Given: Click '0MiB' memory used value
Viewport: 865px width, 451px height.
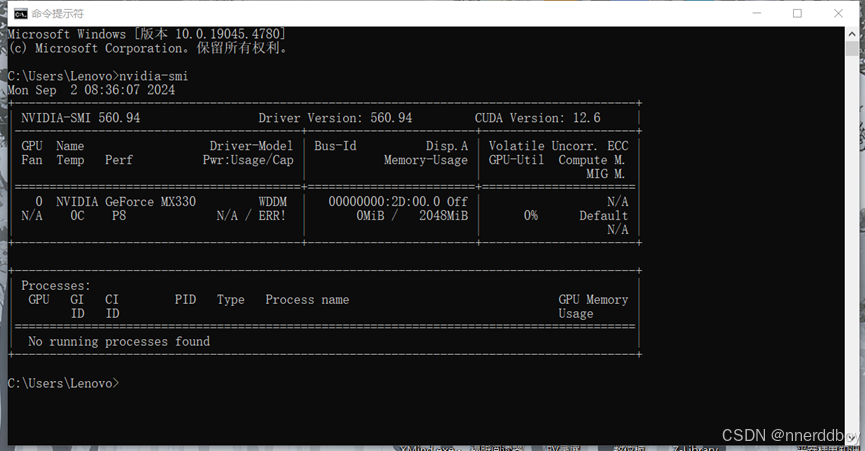Looking at the screenshot, I should click(370, 216).
